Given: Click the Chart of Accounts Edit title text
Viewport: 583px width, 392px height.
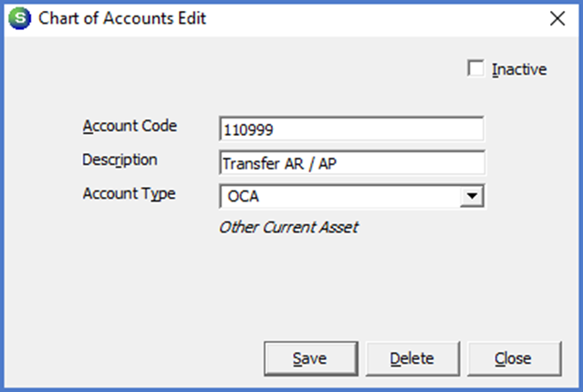Looking at the screenshot, I should tap(121, 19).
